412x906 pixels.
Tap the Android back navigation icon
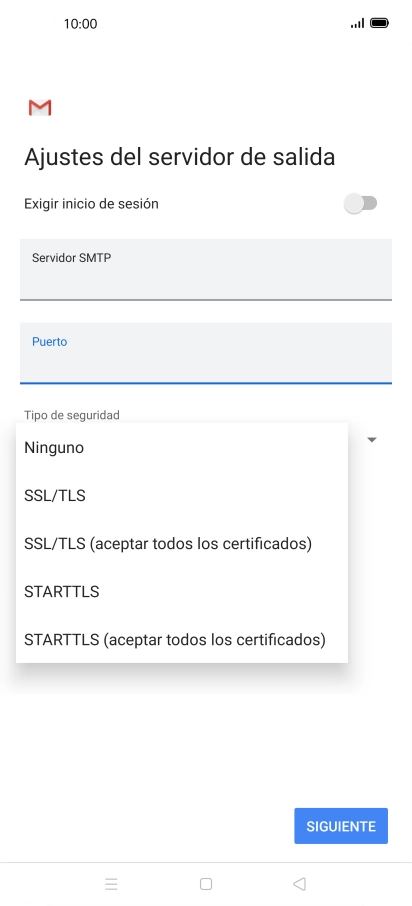[299, 883]
